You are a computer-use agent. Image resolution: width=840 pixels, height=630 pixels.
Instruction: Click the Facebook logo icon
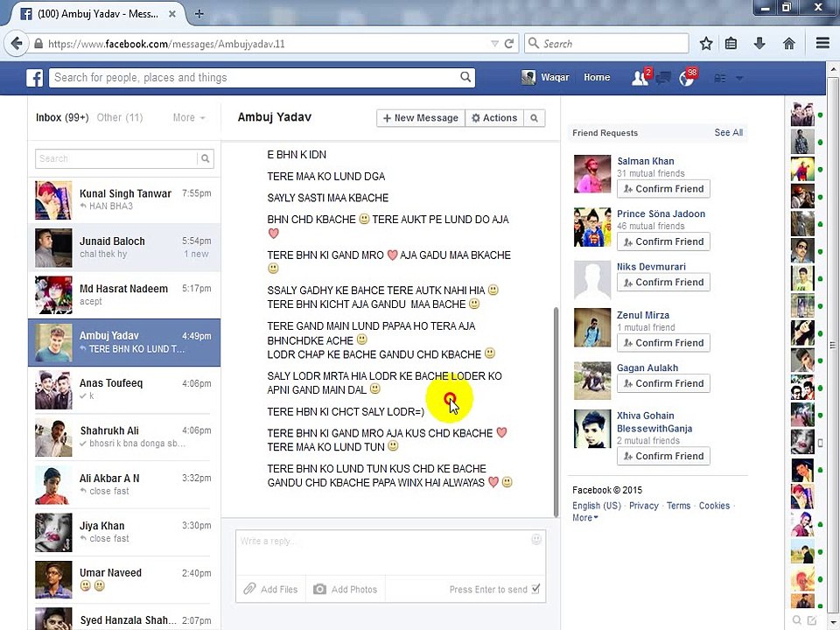pos(35,78)
